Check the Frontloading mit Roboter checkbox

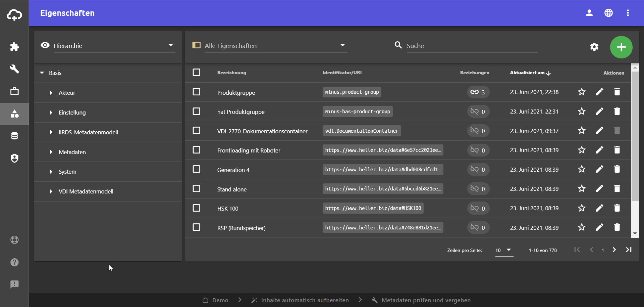point(197,150)
